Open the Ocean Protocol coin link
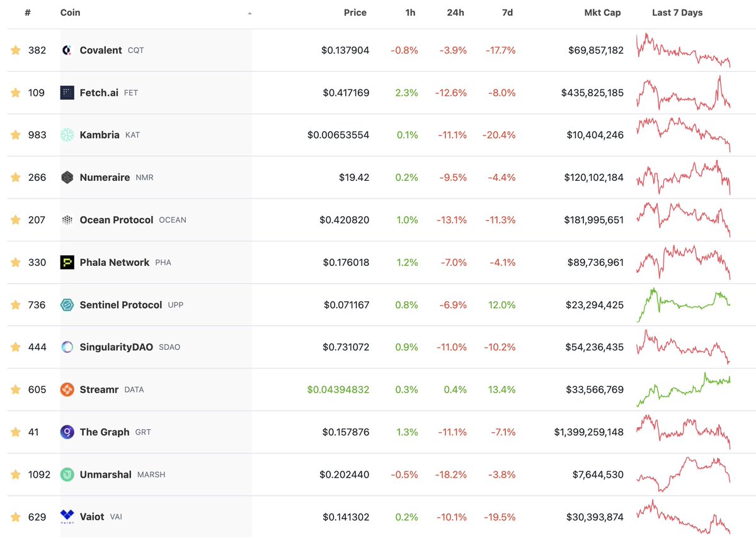 point(117,220)
